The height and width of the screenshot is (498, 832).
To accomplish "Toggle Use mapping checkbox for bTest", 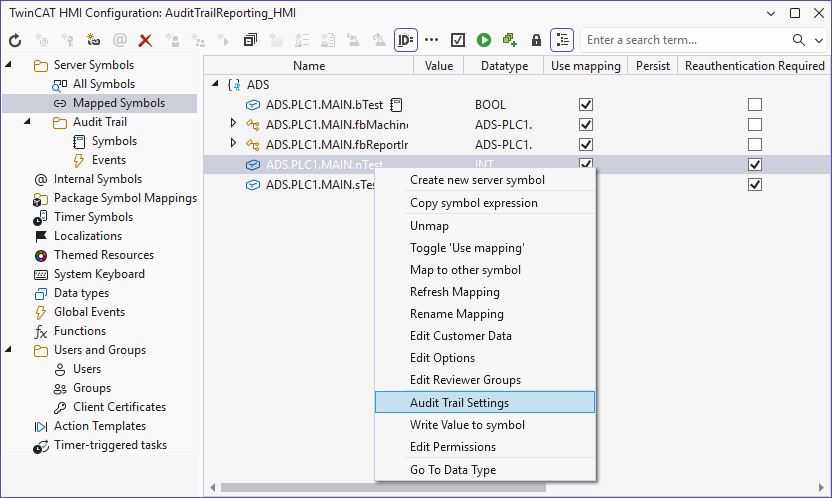I will coord(586,105).
